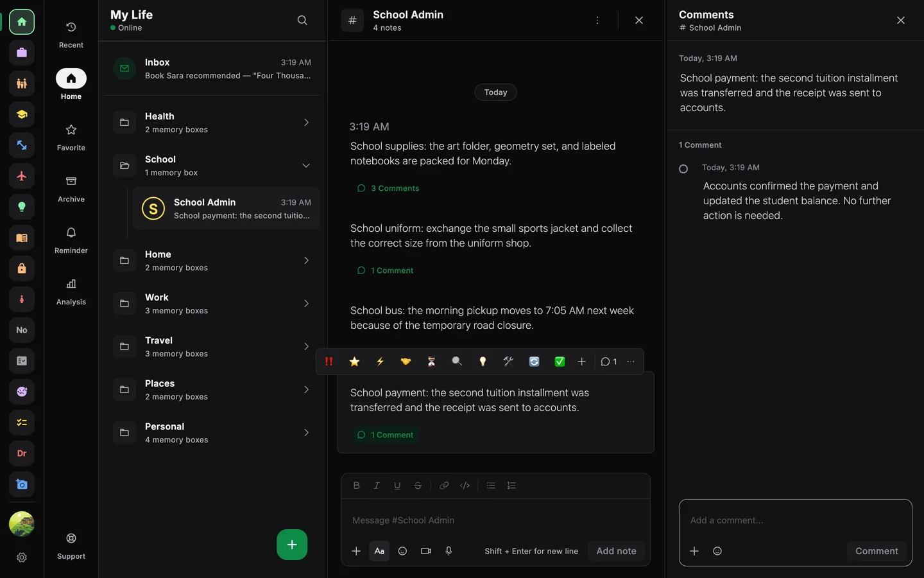
Task: Open the airplane workspace icon
Action: pyautogui.click(x=22, y=176)
